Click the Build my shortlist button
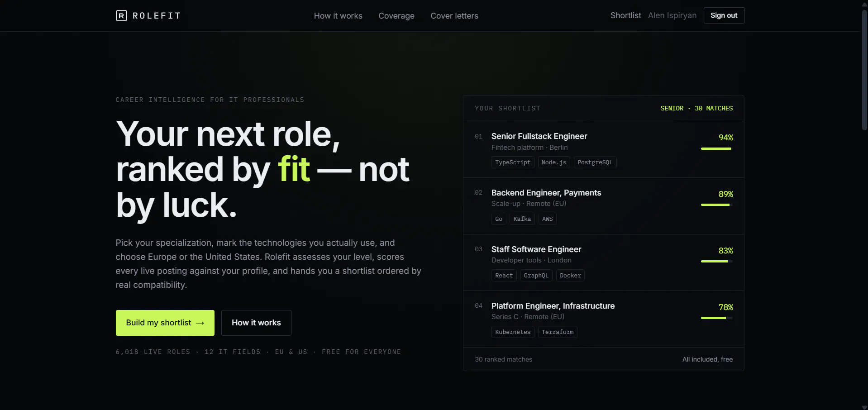 tap(165, 323)
